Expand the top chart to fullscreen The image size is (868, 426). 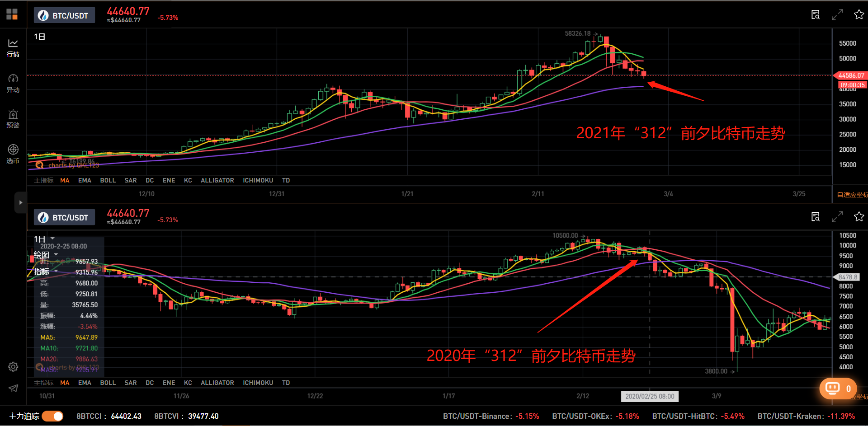pyautogui.click(x=837, y=15)
